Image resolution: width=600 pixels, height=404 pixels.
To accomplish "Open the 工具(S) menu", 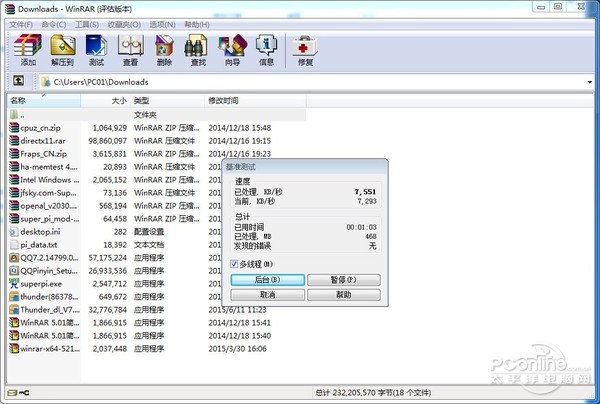I will pyautogui.click(x=87, y=24).
